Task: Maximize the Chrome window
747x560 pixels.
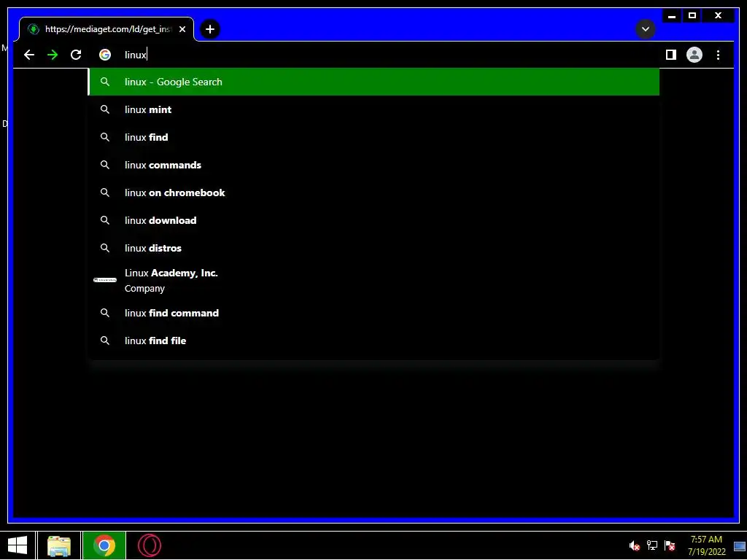Action: 692,15
